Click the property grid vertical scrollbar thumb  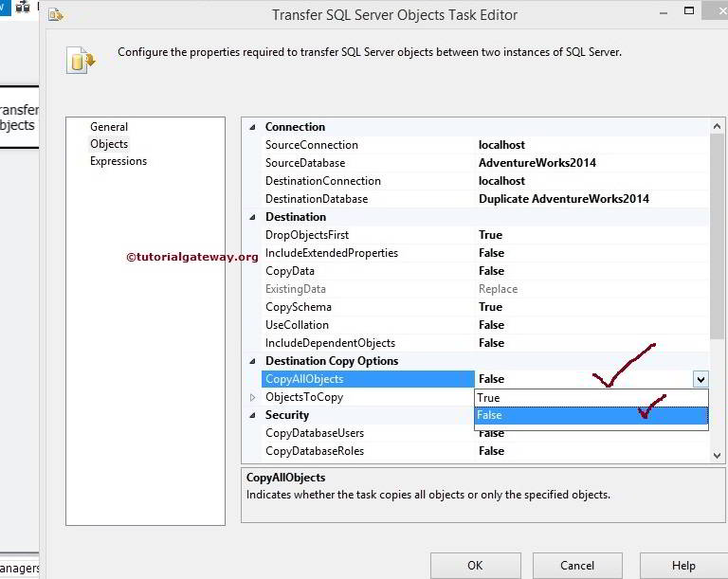coord(717,236)
